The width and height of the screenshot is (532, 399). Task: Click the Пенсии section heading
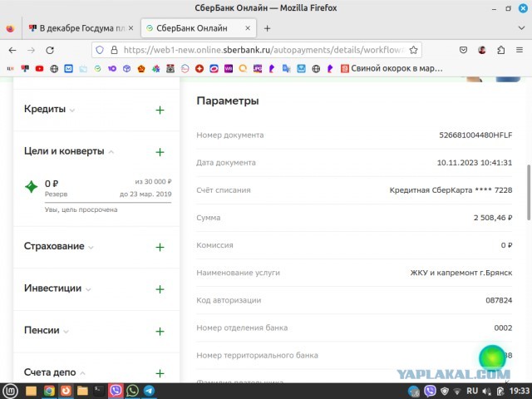(42, 330)
